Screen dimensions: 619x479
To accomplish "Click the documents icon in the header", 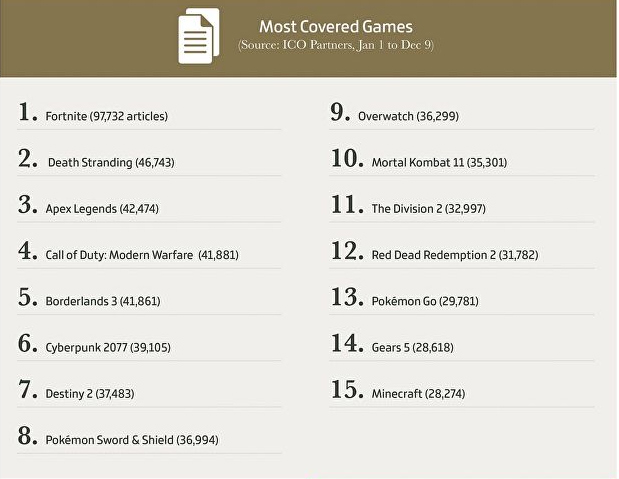I will tap(199, 36).
